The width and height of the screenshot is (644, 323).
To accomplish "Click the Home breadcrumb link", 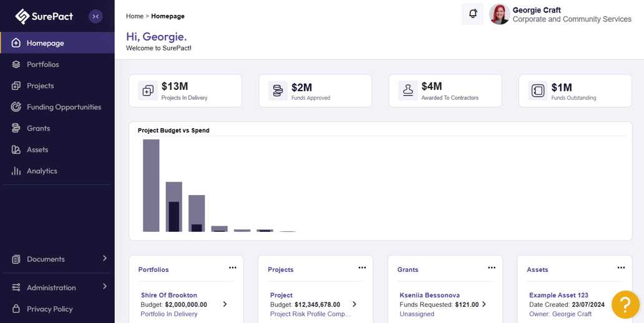I will (x=135, y=16).
